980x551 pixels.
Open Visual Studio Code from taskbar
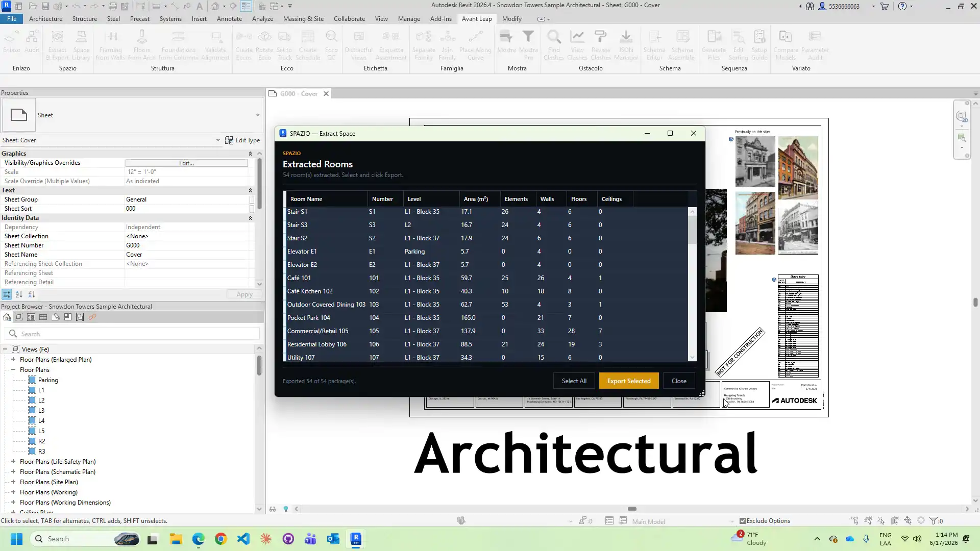point(243,539)
